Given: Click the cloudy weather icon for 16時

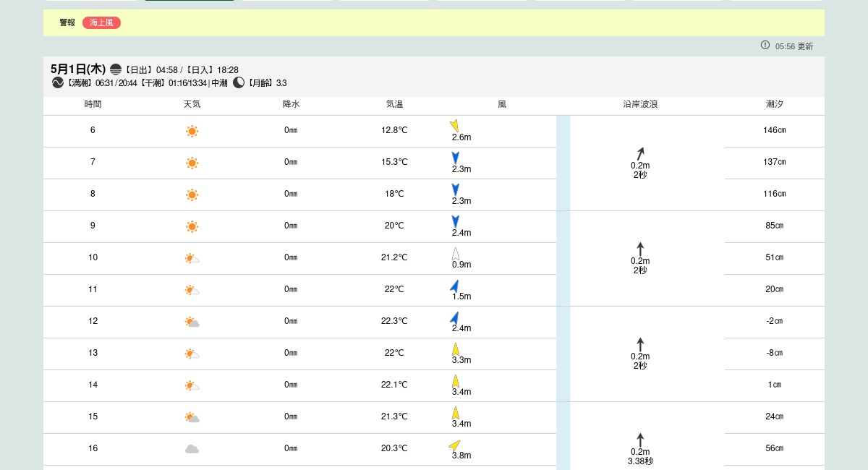Looking at the screenshot, I should pyautogui.click(x=192, y=449).
